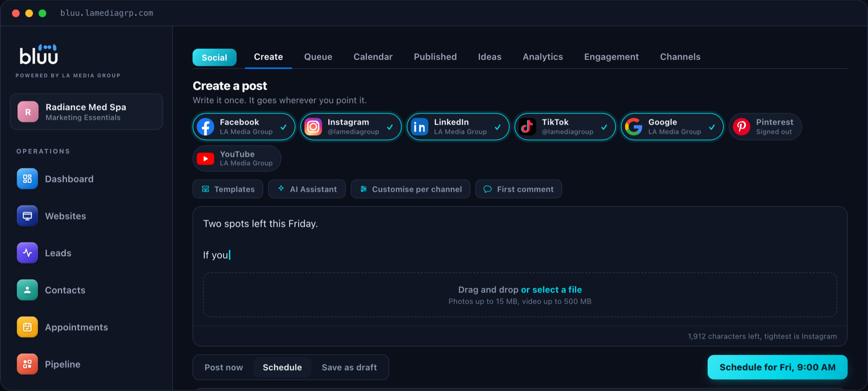Open the Analytics tab

click(542, 57)
